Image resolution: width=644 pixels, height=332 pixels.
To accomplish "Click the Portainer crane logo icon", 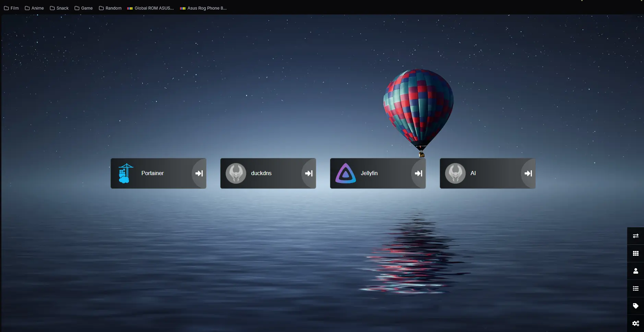I will 126,173.
